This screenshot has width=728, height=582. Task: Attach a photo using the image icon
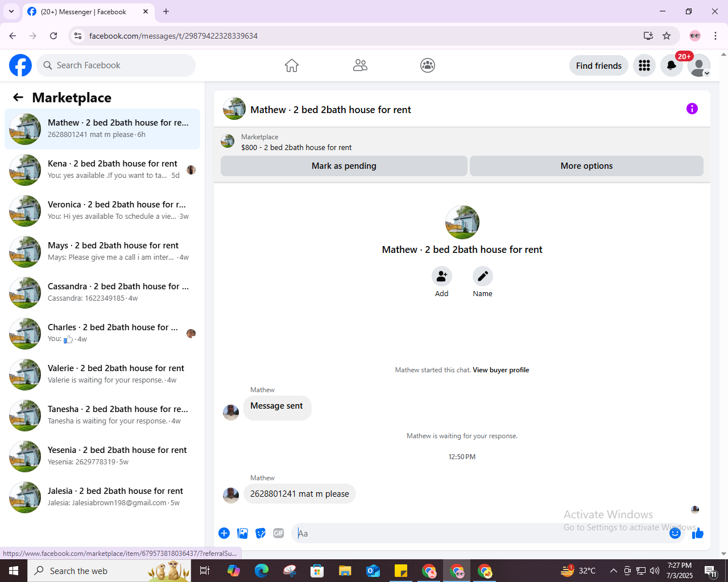pos(243,533)
